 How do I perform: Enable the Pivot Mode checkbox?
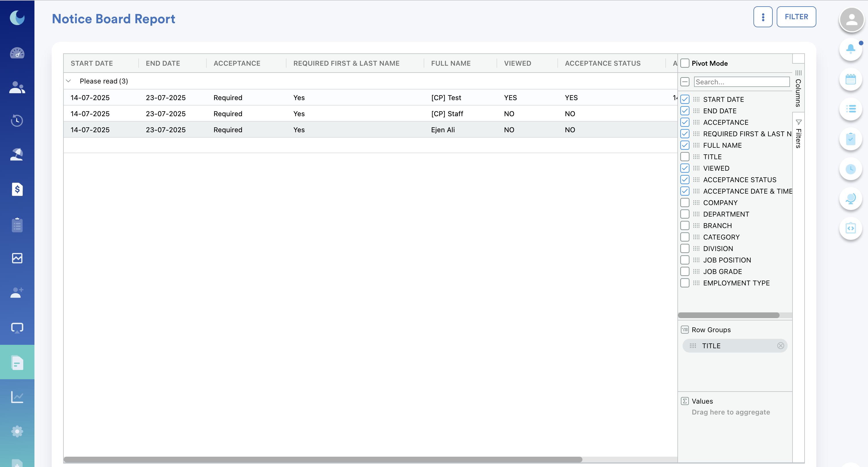point(685,63)
